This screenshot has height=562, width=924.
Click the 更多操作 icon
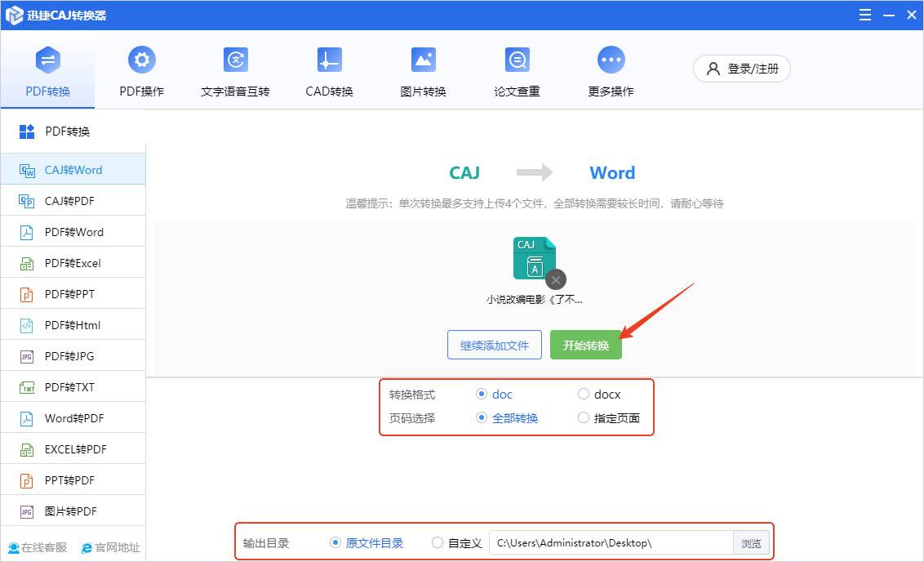point(611,69)
